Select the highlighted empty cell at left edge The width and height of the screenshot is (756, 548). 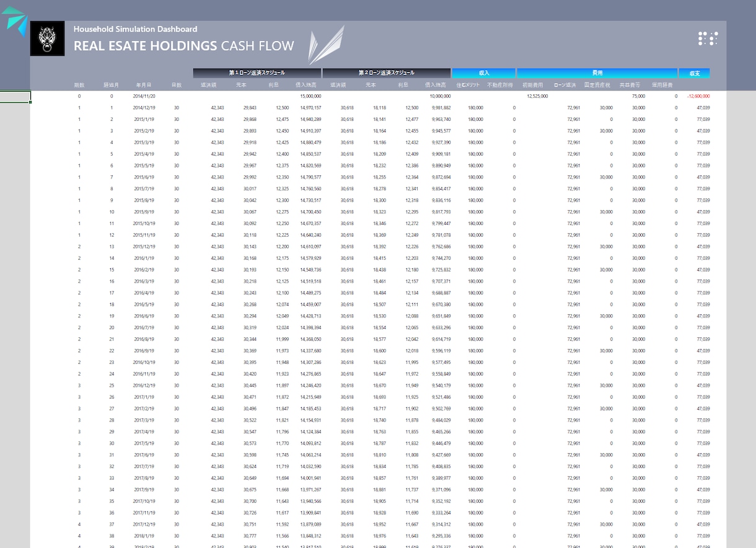click(x=15, y=97)
